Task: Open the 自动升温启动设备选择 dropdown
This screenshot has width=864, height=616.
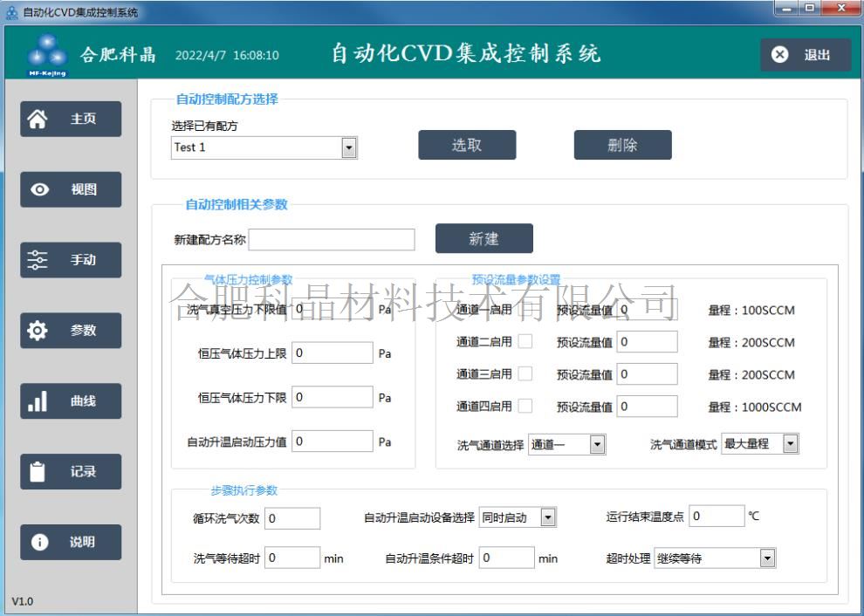Action: (548, 517)
